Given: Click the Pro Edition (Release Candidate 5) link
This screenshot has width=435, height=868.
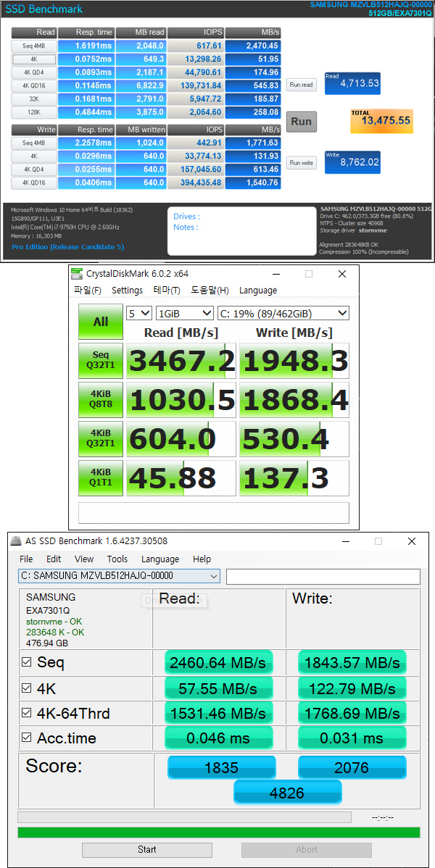Looking at the screenshot, I should [67, 247].
